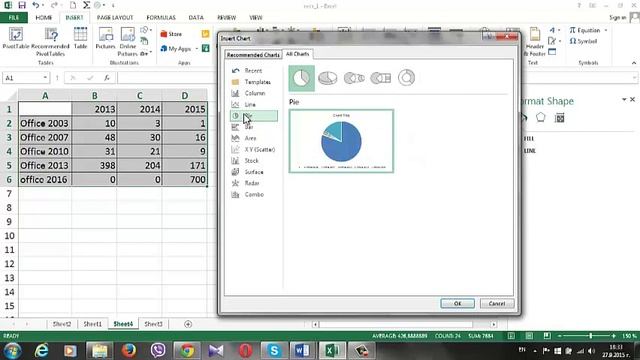Switch to Word in the taskbar
640x360 pixels.
click(302, 350)
